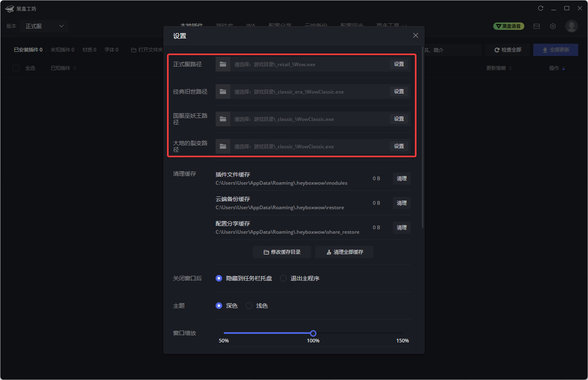588x380 pixels.
Task: Click the refresh icon in the title bar
Action: [540, 8]
